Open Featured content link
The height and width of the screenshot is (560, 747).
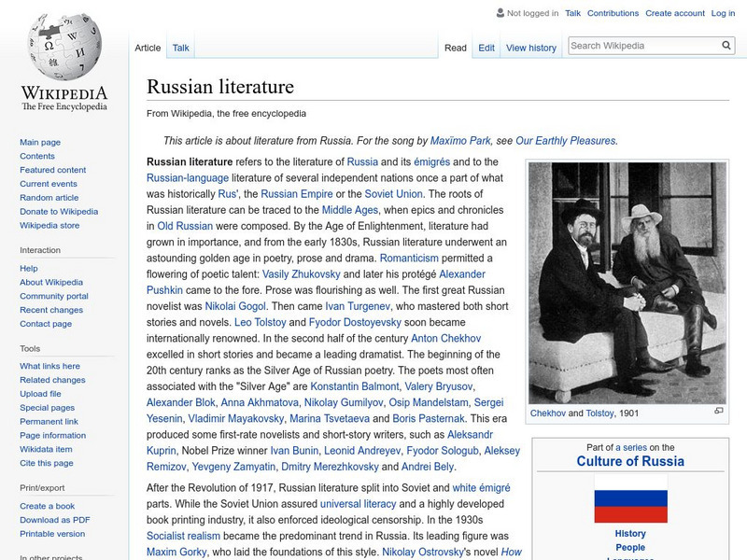53,170
